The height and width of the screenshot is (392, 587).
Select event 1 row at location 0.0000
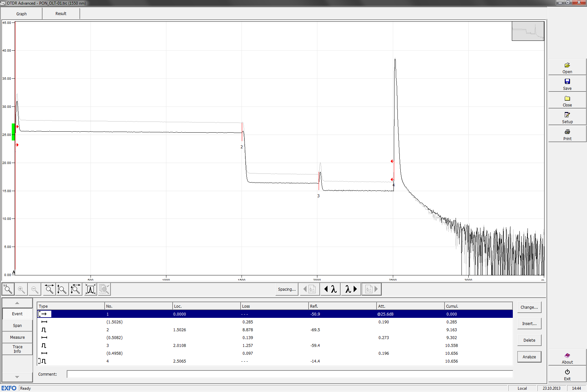pos(275,314)
